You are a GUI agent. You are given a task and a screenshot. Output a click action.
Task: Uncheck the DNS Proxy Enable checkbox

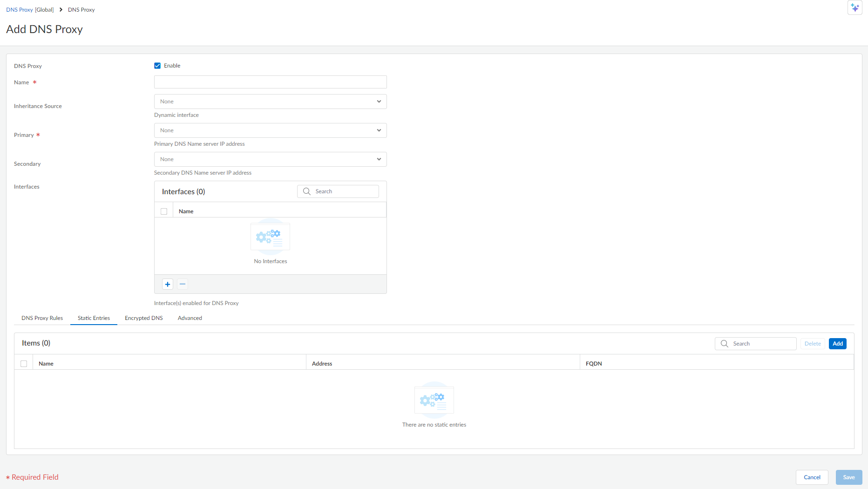(x=157, y=66)
